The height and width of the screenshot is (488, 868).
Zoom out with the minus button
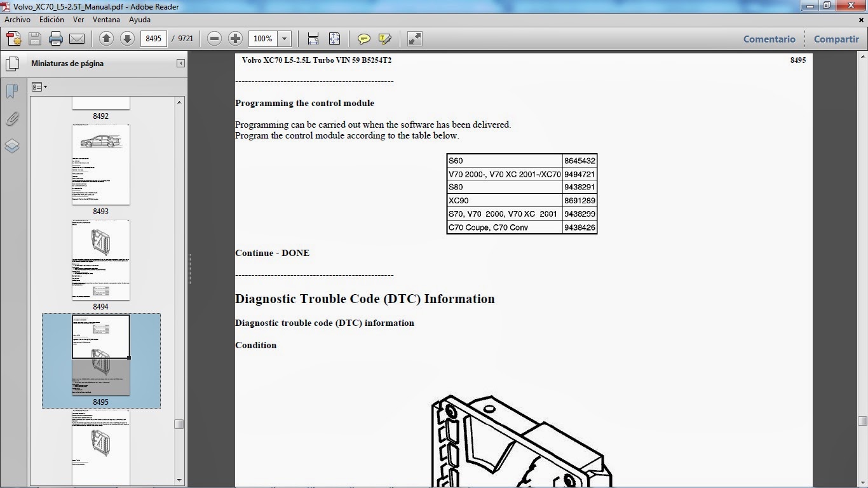(214, 39)
